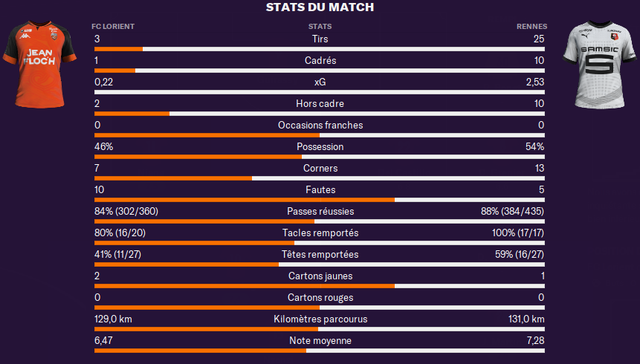Screen dimensions: 640x364
Task: Click the FC Lorient orange jersey
Action: coord(39,65)
